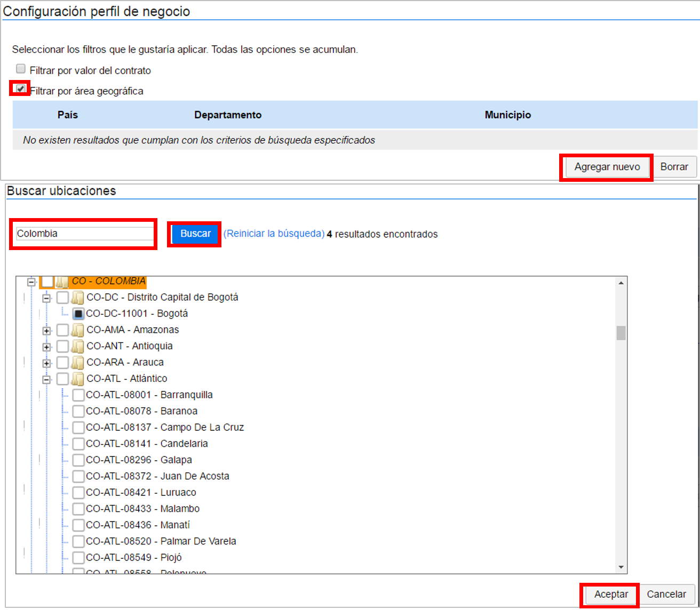The height and width of the screenshot is (610, 700).
Task: Click the folder icon for CO-ARA Arauca
Action: [78, 363]
